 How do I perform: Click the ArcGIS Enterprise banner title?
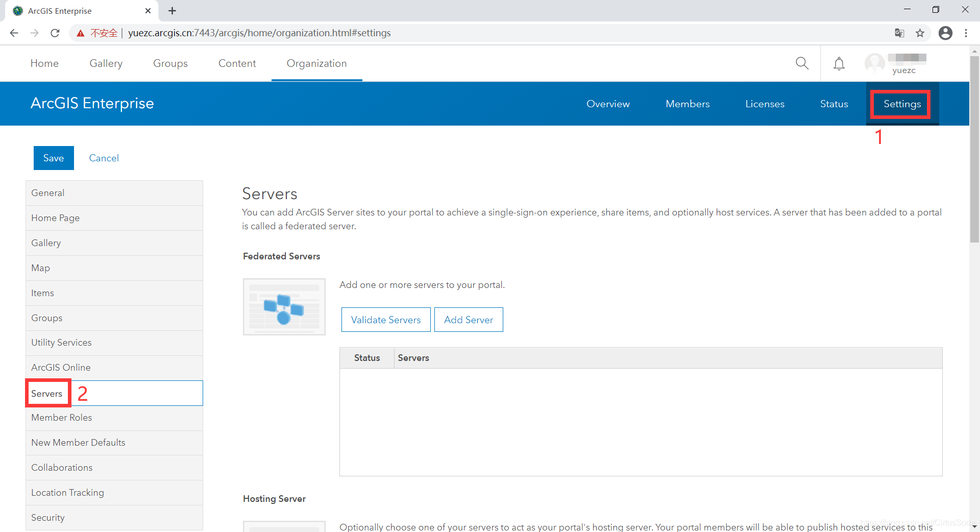[x=92, y=103]
